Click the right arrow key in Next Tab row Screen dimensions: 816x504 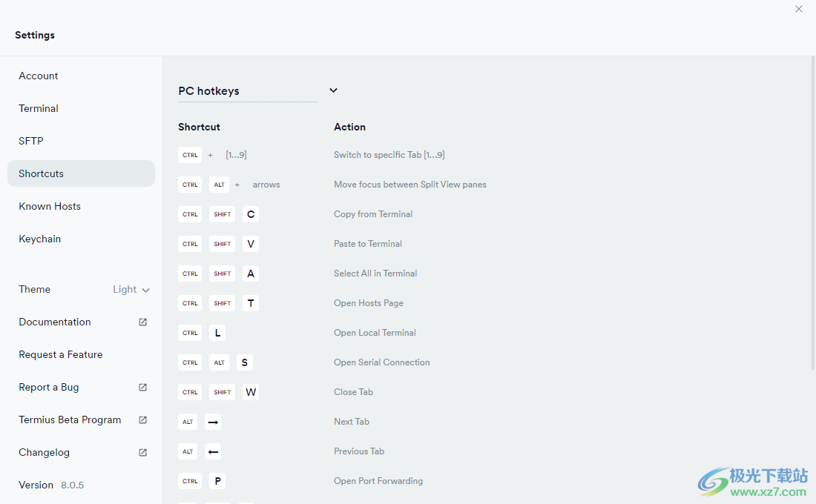point(213,422)
